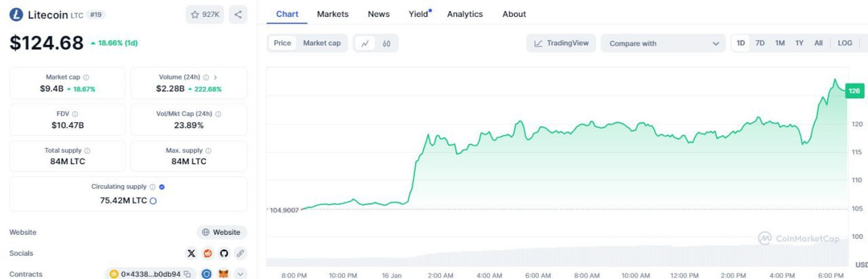Click the #19 rank badge

pyautogui.click(x=96, y=14)
